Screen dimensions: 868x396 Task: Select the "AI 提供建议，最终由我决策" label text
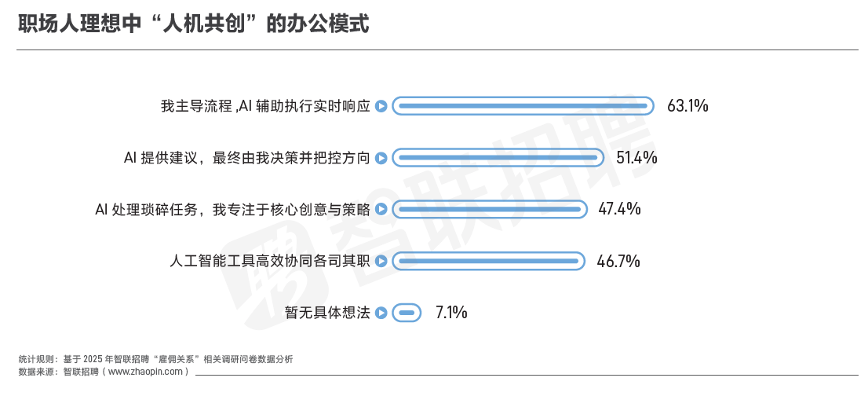point(246,158)
